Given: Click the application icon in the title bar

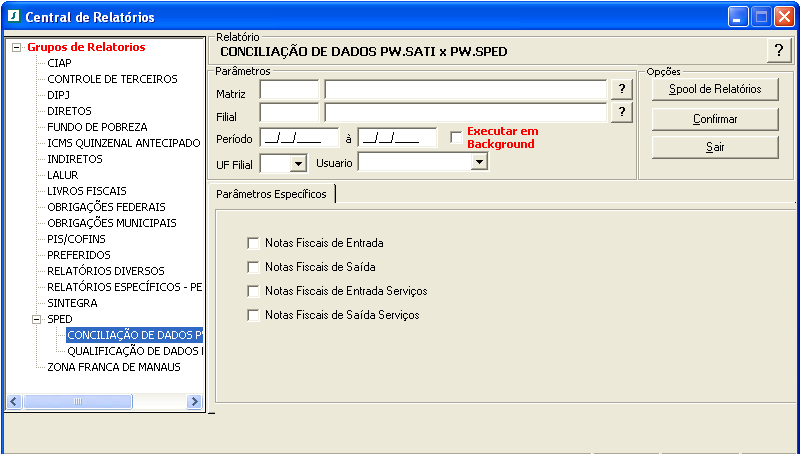Looking at the screenshot, I should point(12,17).
